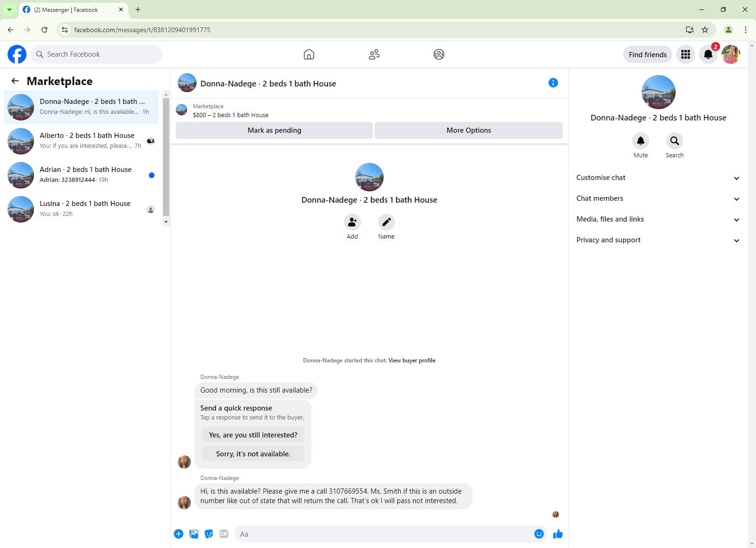Open the Donna-Nadege conversation in the list
Screen dimensions: 756x548
coord(81,107)
